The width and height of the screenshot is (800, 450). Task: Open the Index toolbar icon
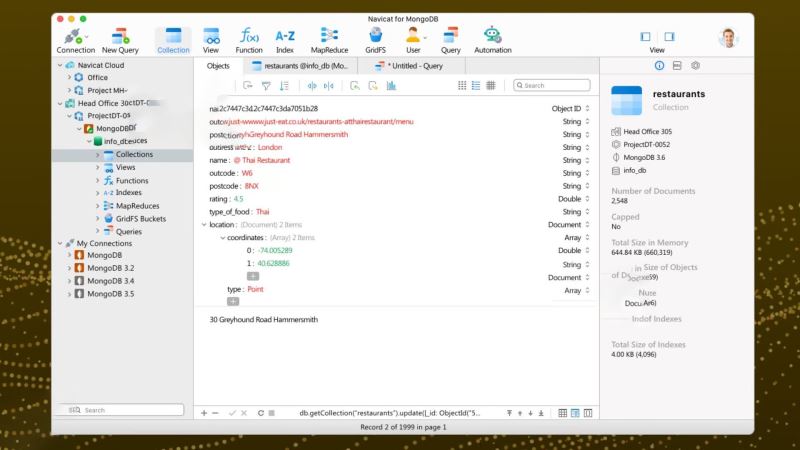pyautogui.click(x=285, y=40)
